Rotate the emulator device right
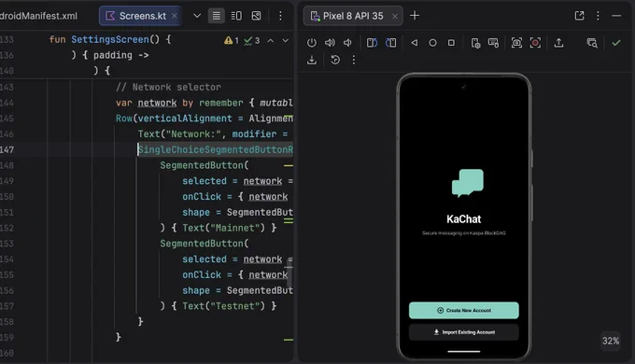Image resolution: width=635 pixels, height=364 pixels. [x=390, y=43]
